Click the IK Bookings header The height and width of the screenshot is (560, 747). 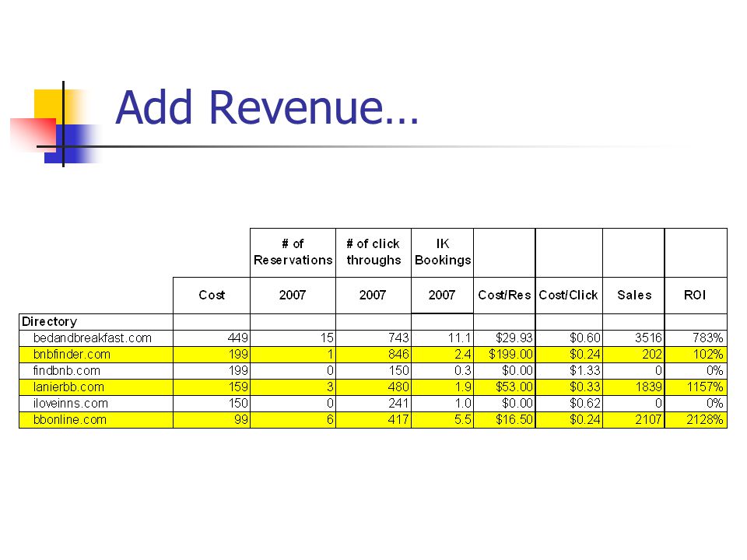443,252
